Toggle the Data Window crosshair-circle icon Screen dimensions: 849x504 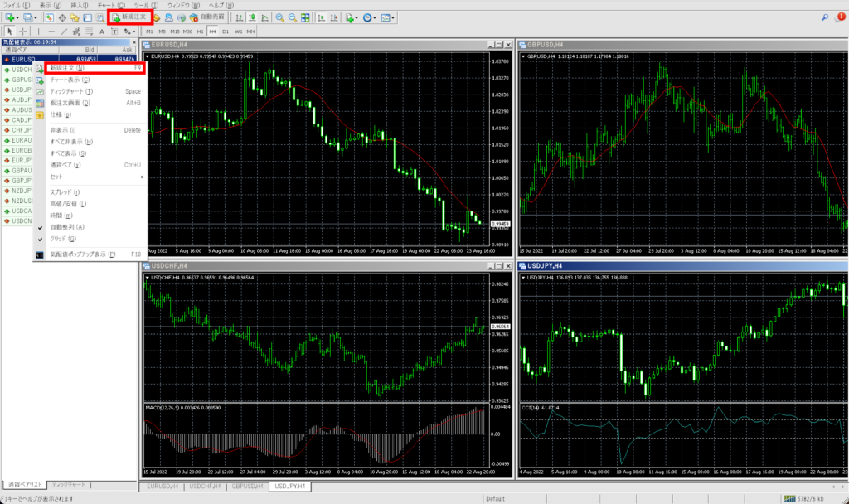[x=62, y=18]
